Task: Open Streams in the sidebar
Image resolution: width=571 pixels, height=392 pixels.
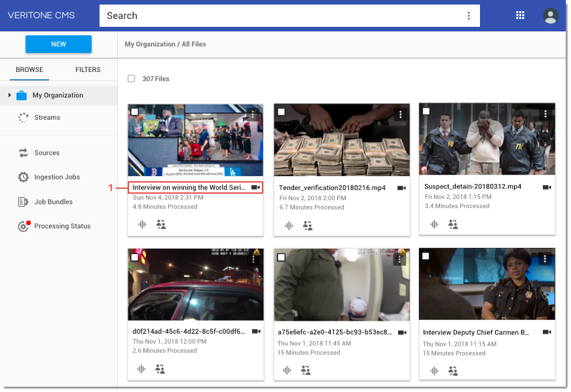Action: 46,118
